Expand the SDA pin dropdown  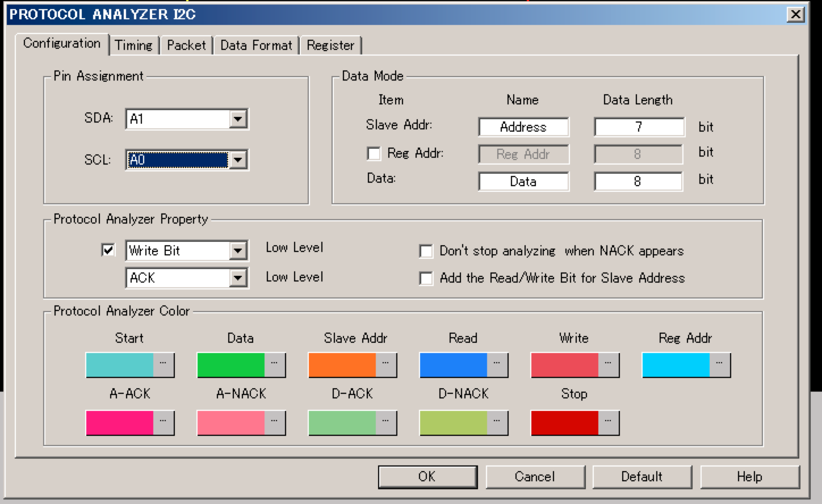[238, 119]
